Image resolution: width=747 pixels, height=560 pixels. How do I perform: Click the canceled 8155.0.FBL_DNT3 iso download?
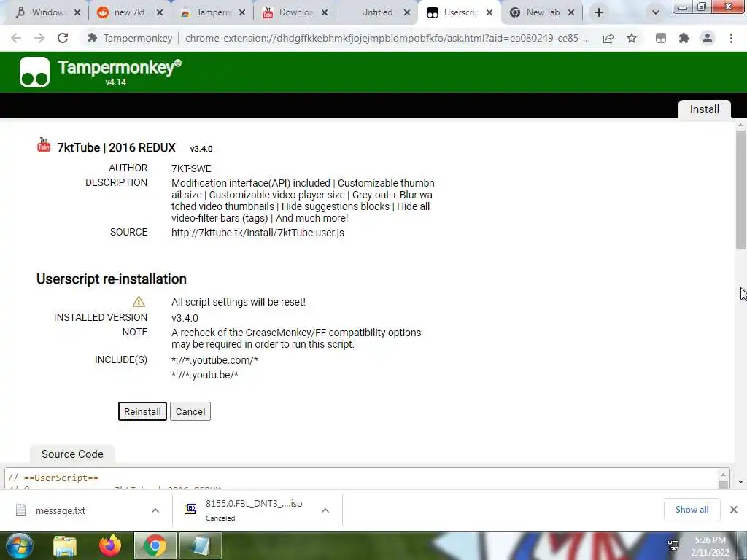[x=248, y=510]
